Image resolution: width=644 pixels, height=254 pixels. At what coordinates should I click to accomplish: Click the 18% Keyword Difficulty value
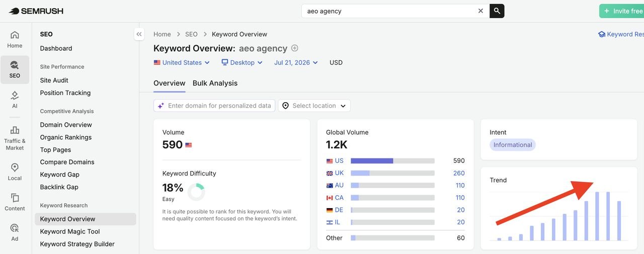[173, 188]
